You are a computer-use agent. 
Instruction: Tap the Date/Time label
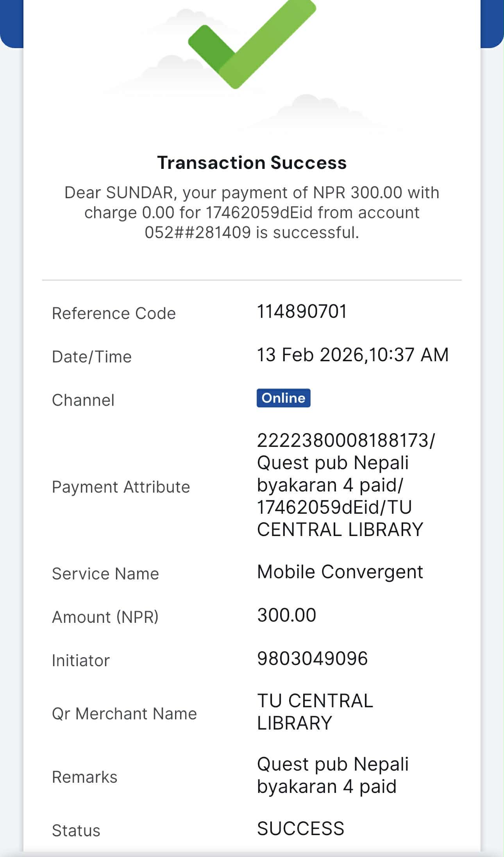coord(92,357)
